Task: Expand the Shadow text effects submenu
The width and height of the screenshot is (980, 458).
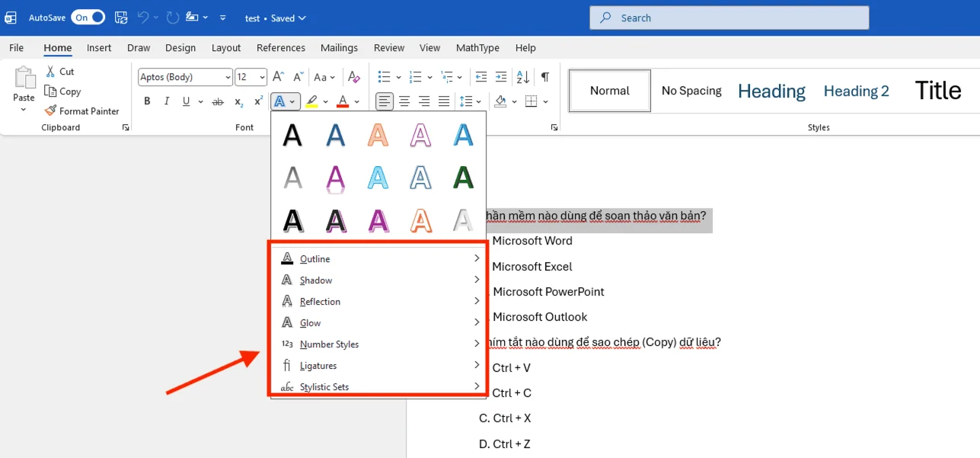Action: (x=318, y=280)
